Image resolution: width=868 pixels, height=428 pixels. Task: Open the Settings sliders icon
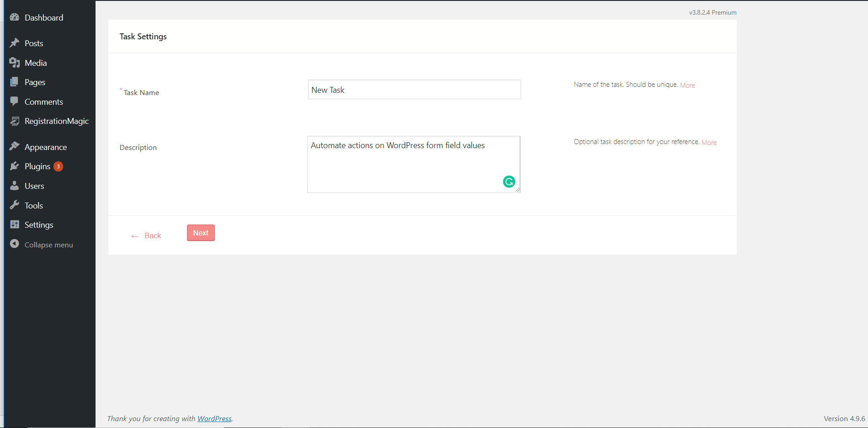15,225
